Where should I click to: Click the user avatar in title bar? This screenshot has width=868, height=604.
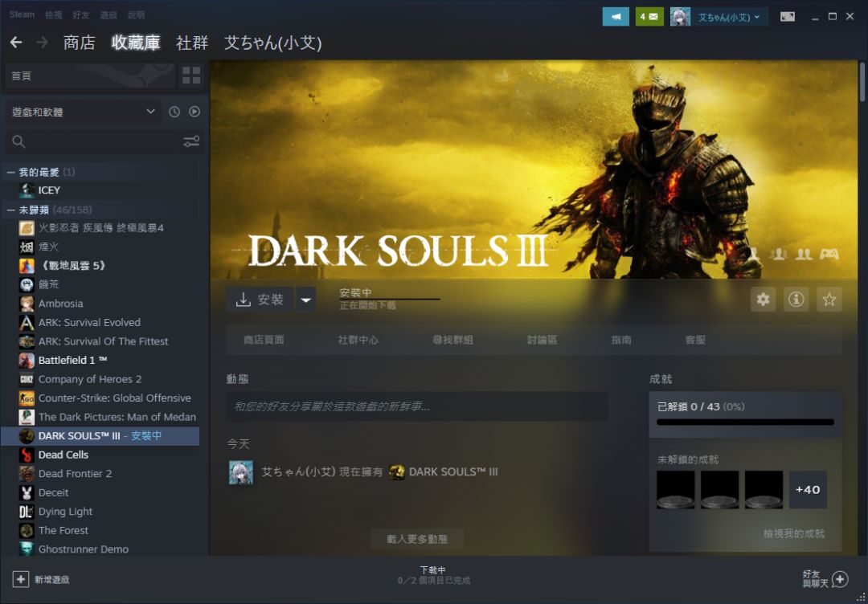pos(681,17)
